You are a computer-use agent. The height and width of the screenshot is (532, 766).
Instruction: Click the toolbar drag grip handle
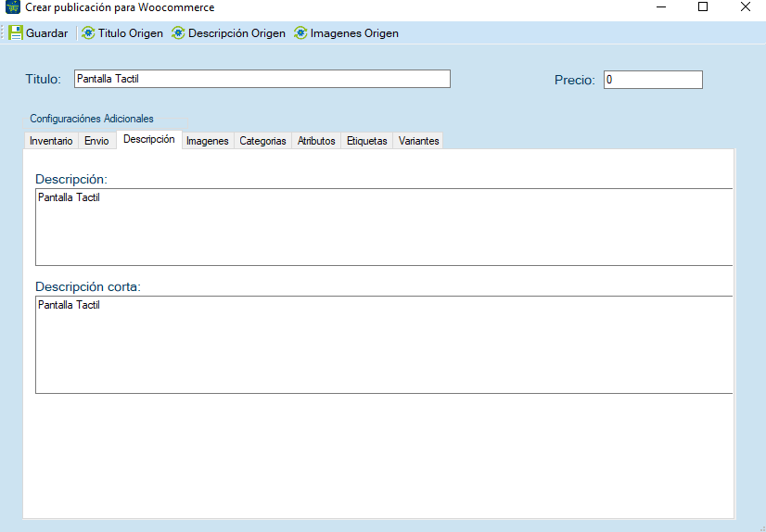click(3, 33)
